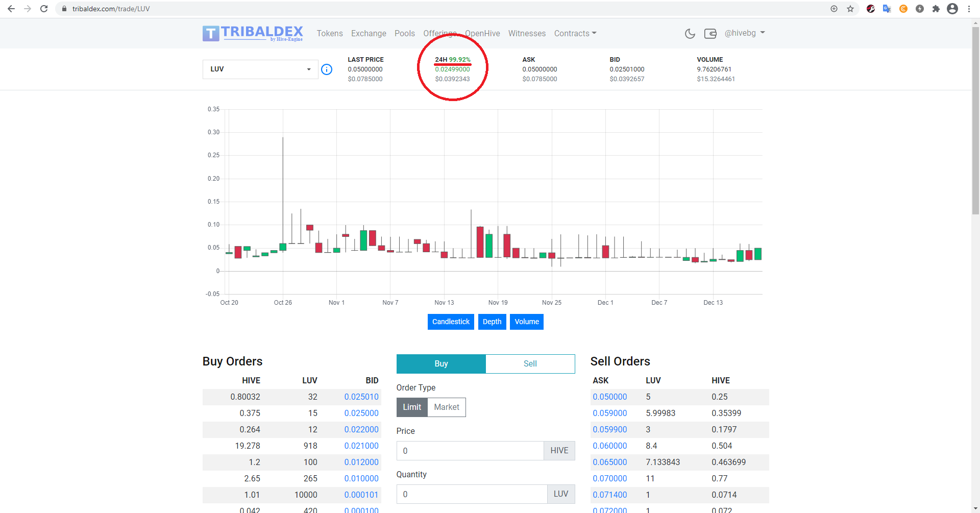The height and width of the screenshot is (513, 980).
Task: Open Tokens page
Action: (x=330, y=34)
